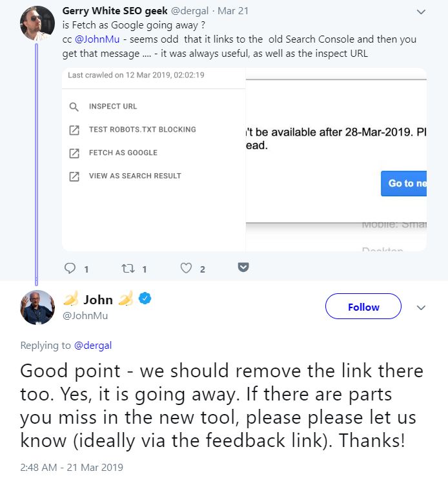Click the Fetch as Google external icon

(x=74, y=153)
